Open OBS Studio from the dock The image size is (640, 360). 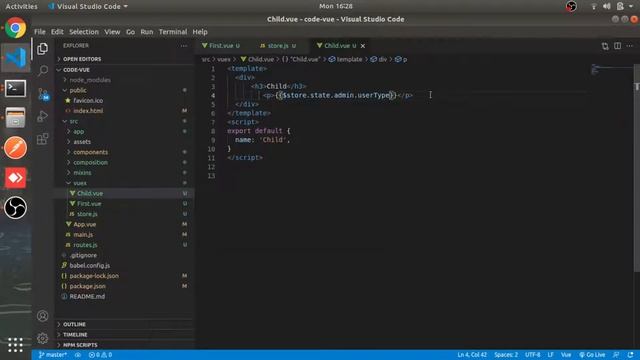16,208
